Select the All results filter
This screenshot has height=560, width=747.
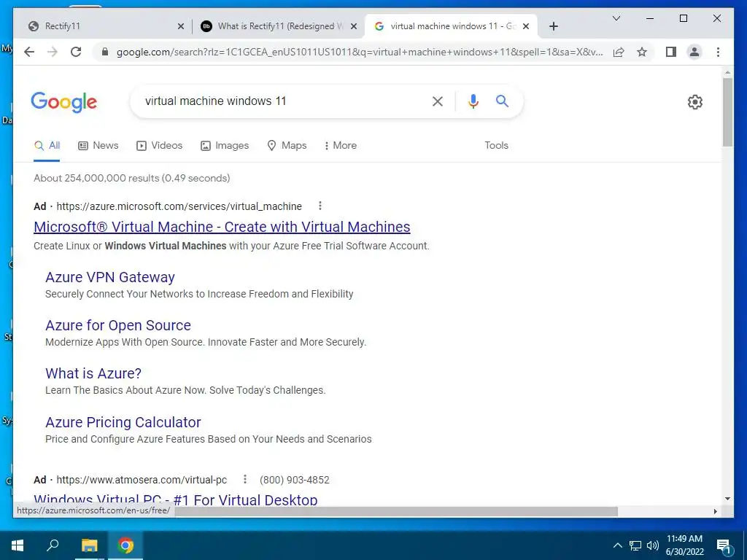tap(47, 146)
